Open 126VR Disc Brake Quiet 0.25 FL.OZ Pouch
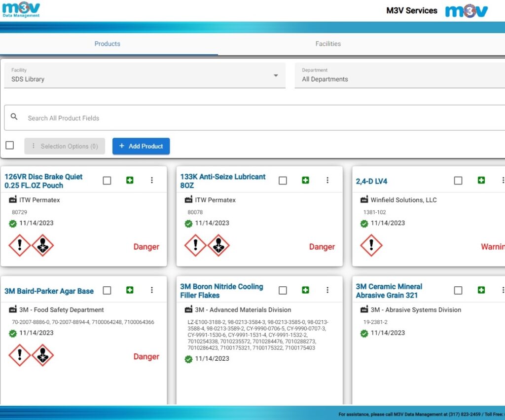The image size is (505, 420). click(x=43, y=181)
